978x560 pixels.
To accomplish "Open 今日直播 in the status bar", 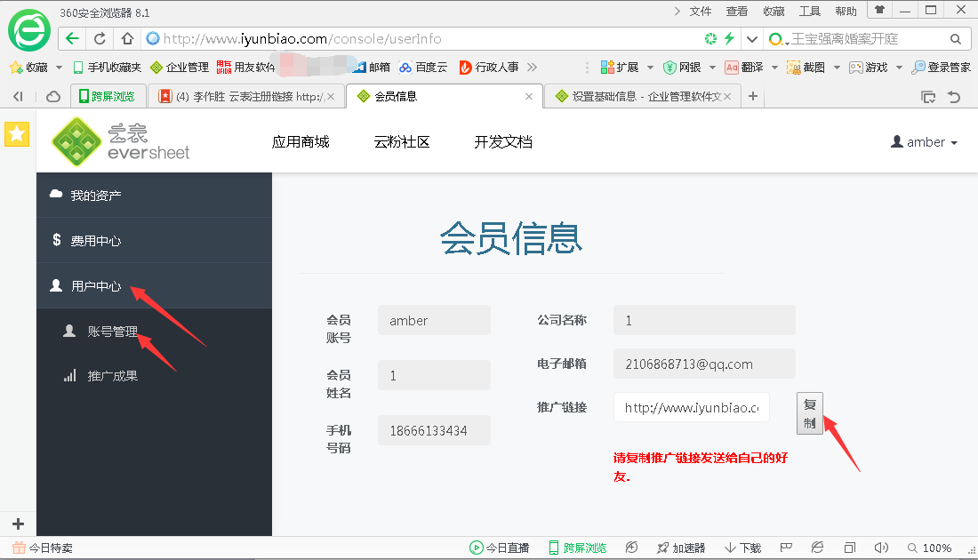I will [x=499, y=548].
